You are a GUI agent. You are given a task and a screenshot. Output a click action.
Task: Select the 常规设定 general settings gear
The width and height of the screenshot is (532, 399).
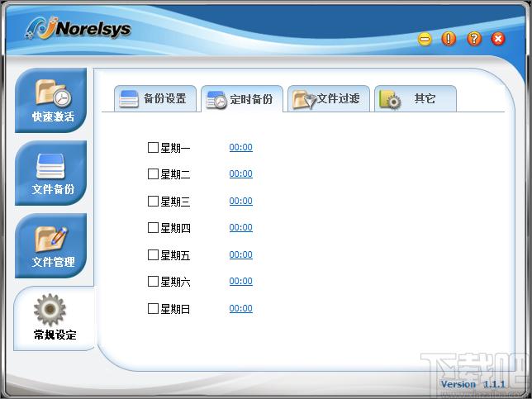tap(55, 318)
